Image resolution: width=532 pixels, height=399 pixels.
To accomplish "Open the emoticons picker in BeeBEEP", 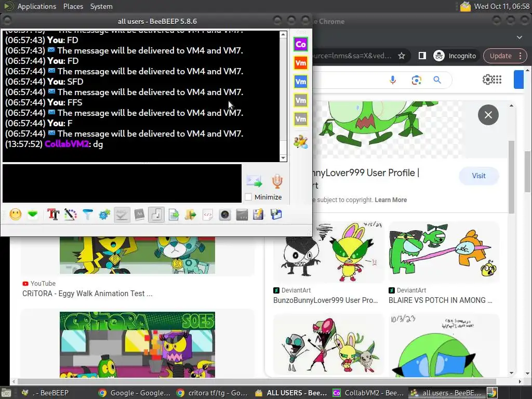I will click(15, 215).
